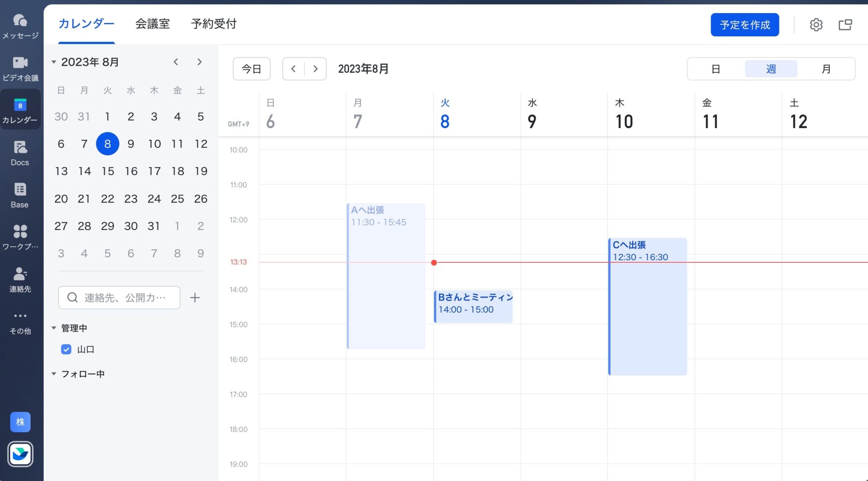
Task: Switch to the 会議室 tab
Action: pyautogui.click(x=153, y=24)
